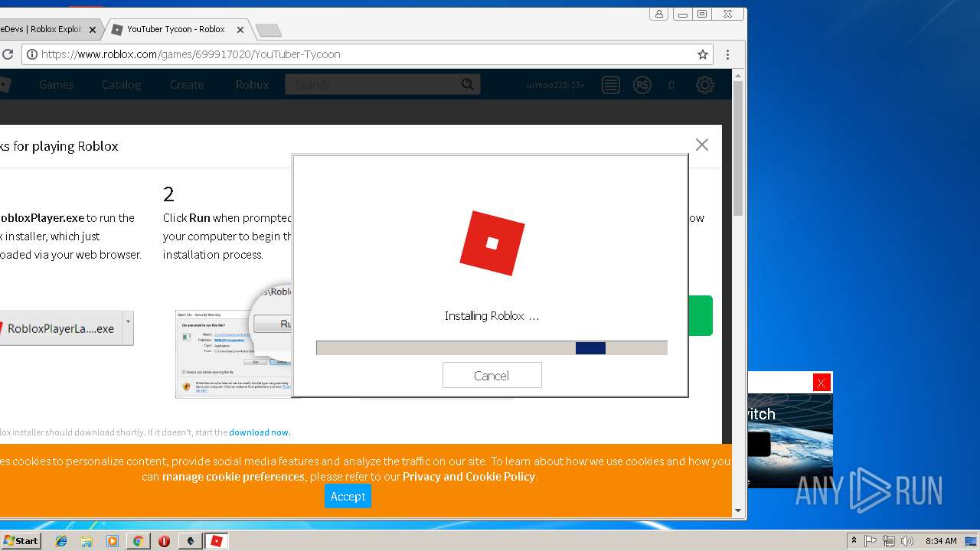This screenshot has width=980, height=551.
Task: Open the Roblox notifications feed icon
Action: (x=610, y=85)
